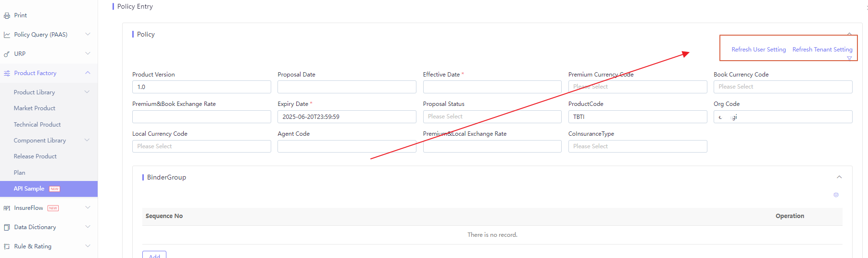This screenshot has height=258, width=868.
Task: Select the API Sample menu item
Action: (49, 189)
